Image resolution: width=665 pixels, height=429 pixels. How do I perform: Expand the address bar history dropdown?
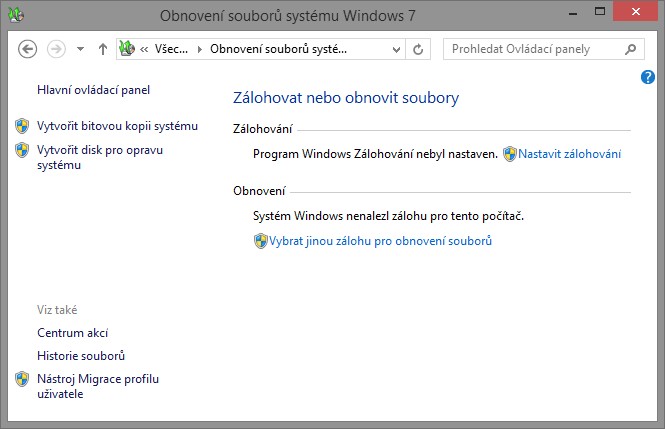click(x=397, y=48)
